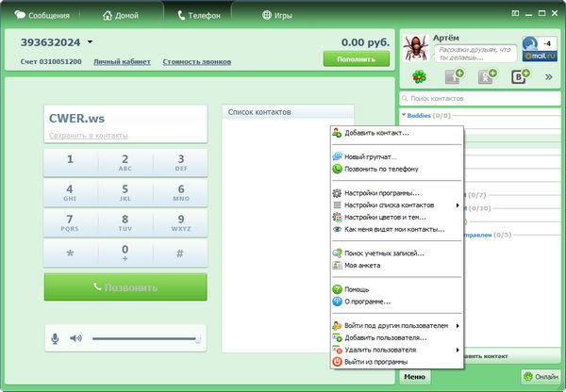Dial digit 1 on keypad
Viewport: 566px width, 392px height.
(71, 163)
